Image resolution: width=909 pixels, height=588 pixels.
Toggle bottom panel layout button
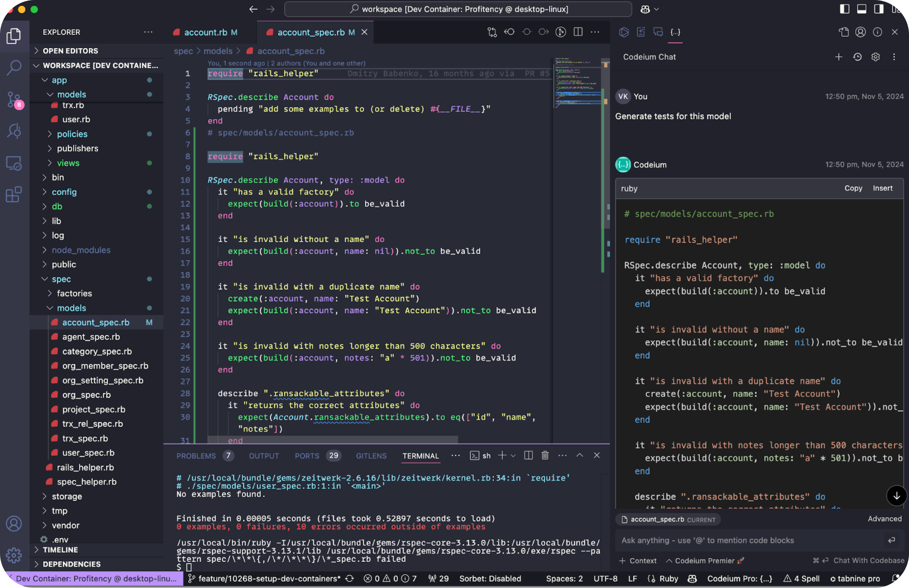862,9
